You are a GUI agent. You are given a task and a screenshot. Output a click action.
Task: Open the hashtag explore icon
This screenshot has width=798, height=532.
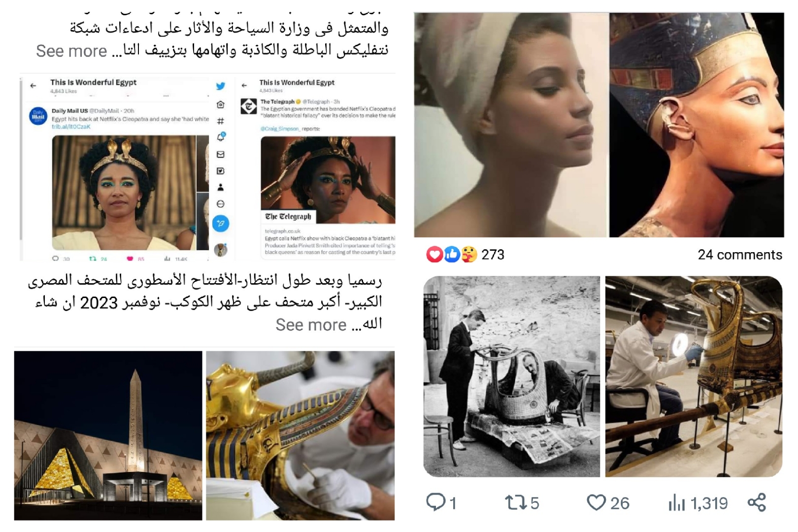tap(221, 121)
